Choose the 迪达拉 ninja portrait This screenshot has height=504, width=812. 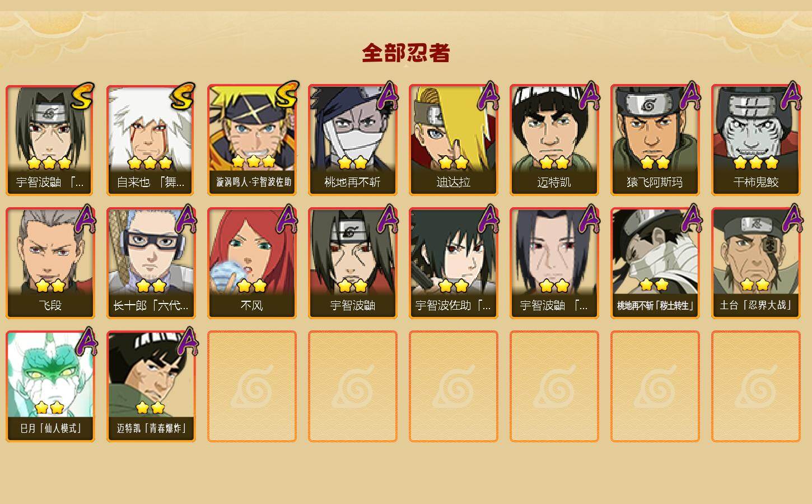454,140
